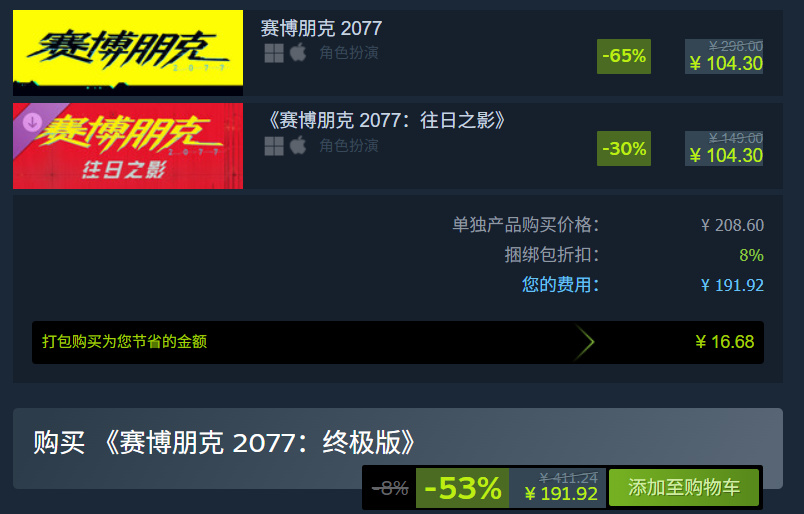This screenshot has height=514, width=804.
Task: Open 赛博朋克 2077 yellow banner thumbnail
Action: (x=128, y=52)
